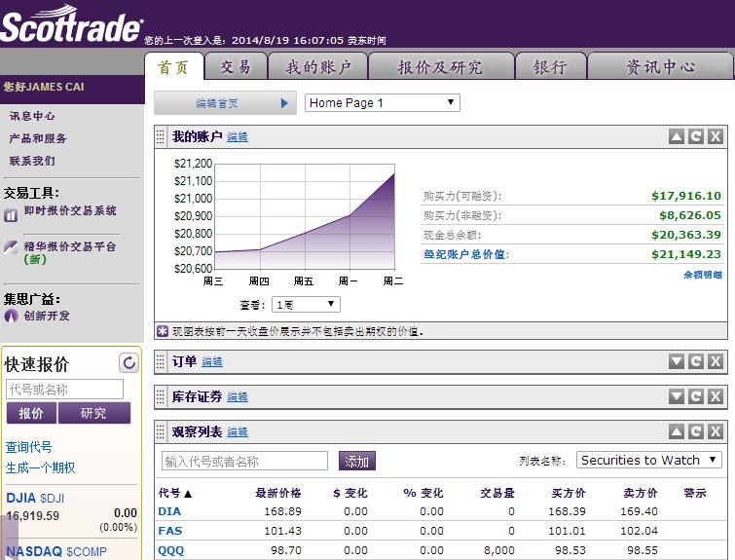Close the 我的账户 panel with X icon
The image size is (735, 560).
(715, 137)
